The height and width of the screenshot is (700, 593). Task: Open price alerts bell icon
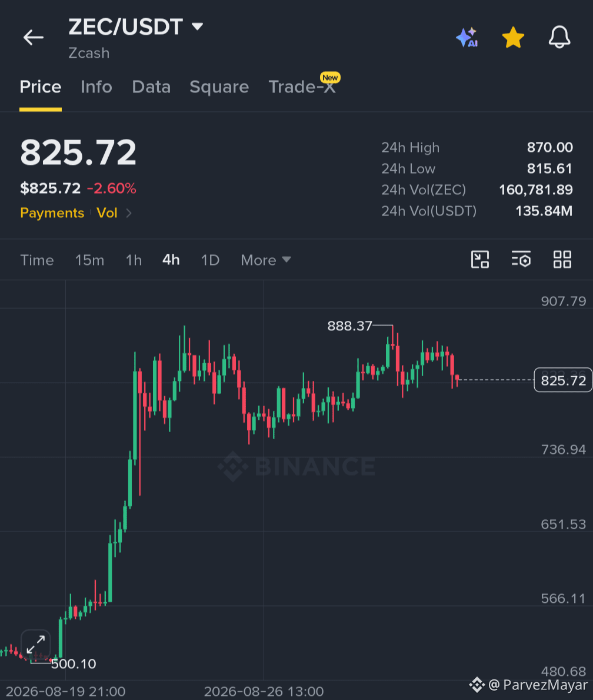click(x=559, y=37)
